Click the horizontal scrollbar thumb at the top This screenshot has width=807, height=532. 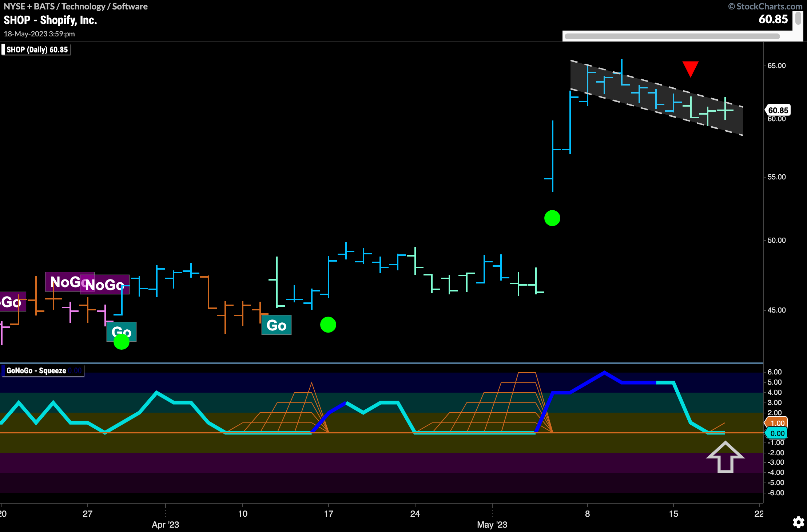coord(672,36)
